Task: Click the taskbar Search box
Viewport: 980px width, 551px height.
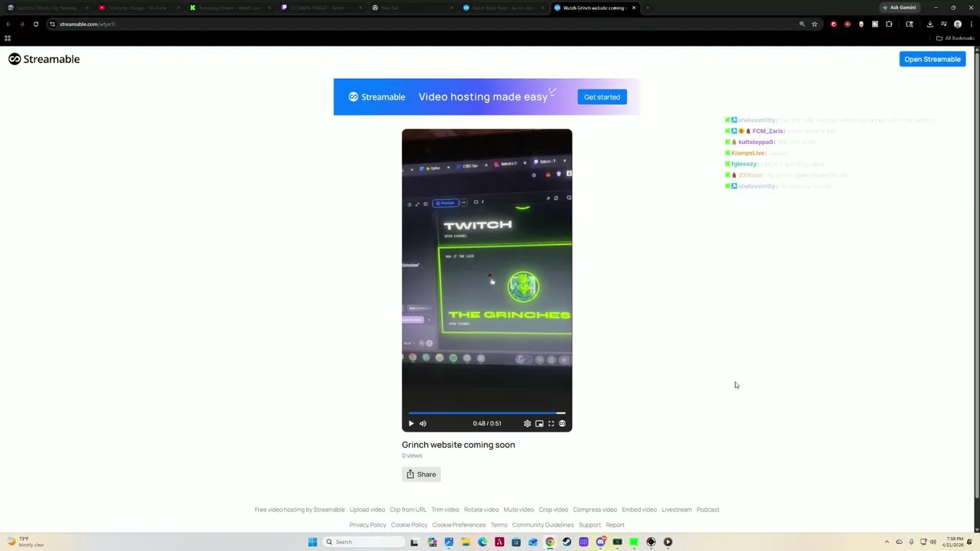Action: click(363, 542)
